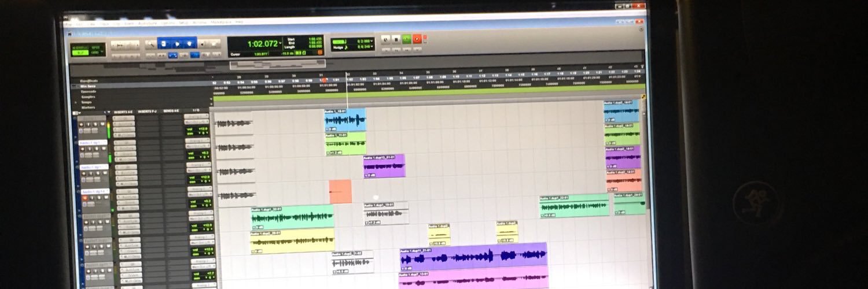Click the Stop transport button
868x289 pixels.
[396, 39]
